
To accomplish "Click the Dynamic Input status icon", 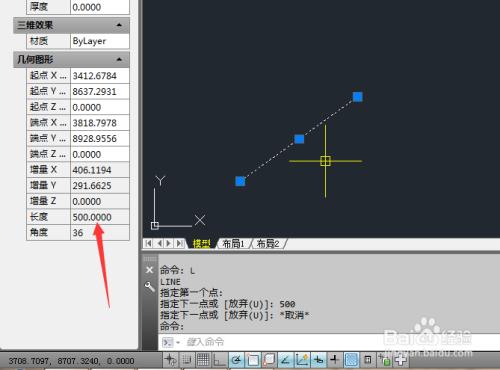I will tap(318, 360).
